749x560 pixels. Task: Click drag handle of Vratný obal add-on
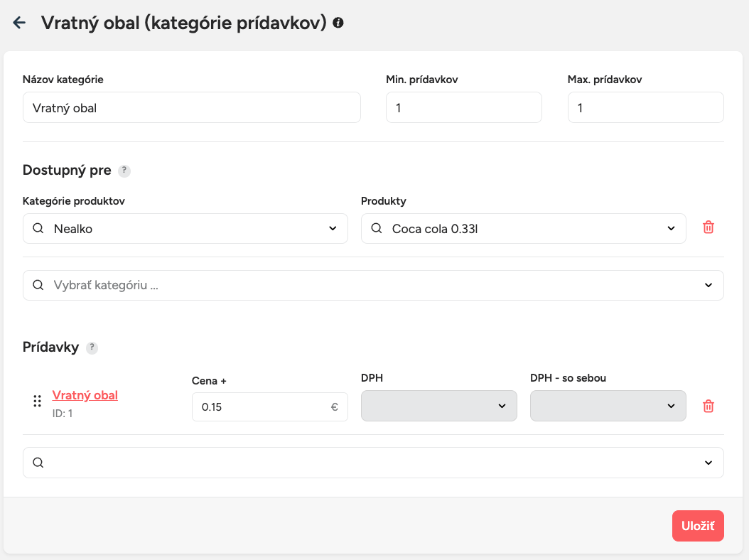tap(37, 402)
